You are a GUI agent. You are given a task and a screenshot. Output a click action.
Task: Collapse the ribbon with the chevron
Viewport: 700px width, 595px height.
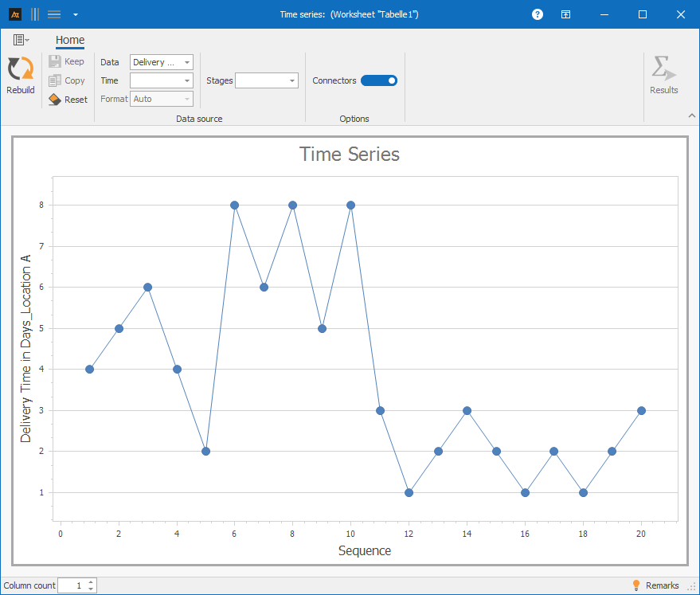pyautogui.click(x=691, y=116)
